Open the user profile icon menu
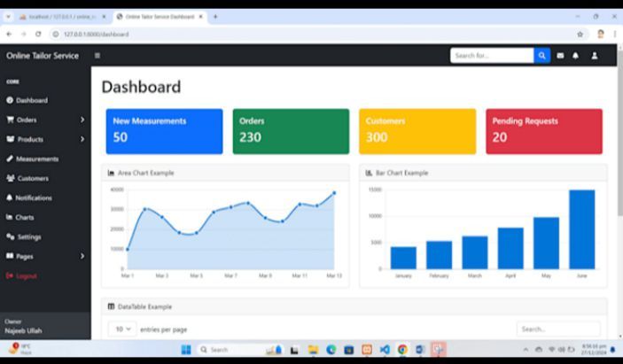The height and width of the screenshot is (364, 623). pyautogui.click(x=595, y=56)
